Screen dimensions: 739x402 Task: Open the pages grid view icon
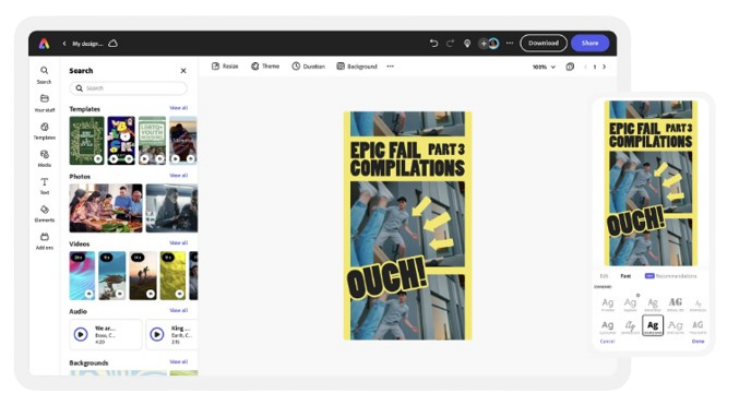[x=570, y=67]
